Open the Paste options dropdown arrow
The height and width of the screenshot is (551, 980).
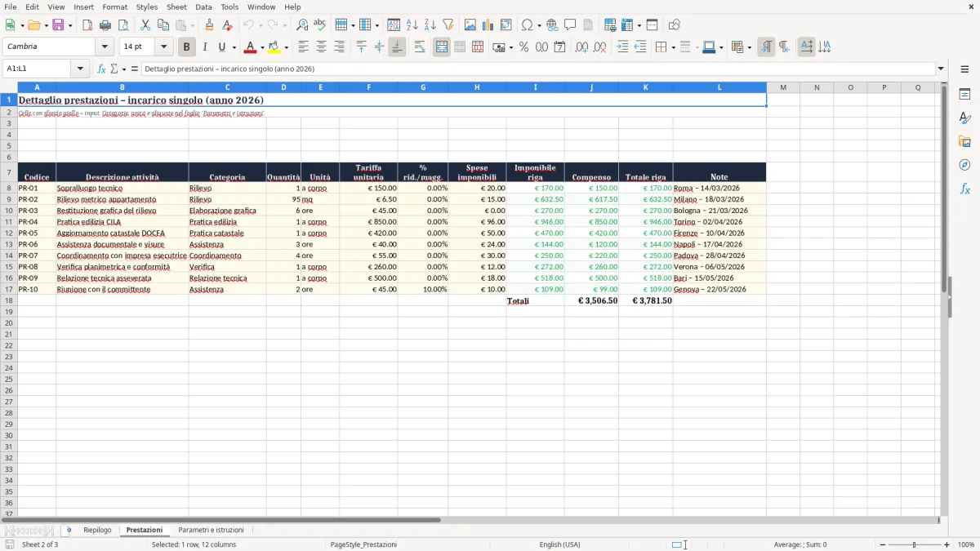click(193, 25)
